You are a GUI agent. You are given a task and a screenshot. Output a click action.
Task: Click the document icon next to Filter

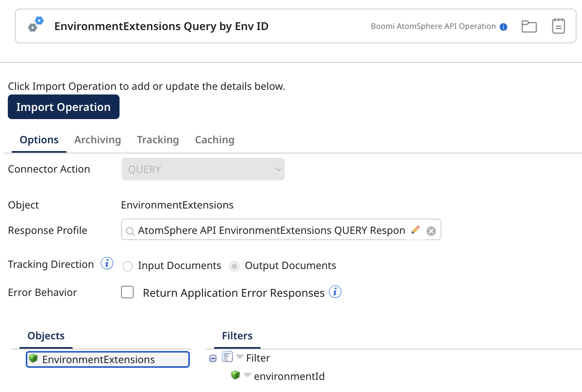coord(227,357)
